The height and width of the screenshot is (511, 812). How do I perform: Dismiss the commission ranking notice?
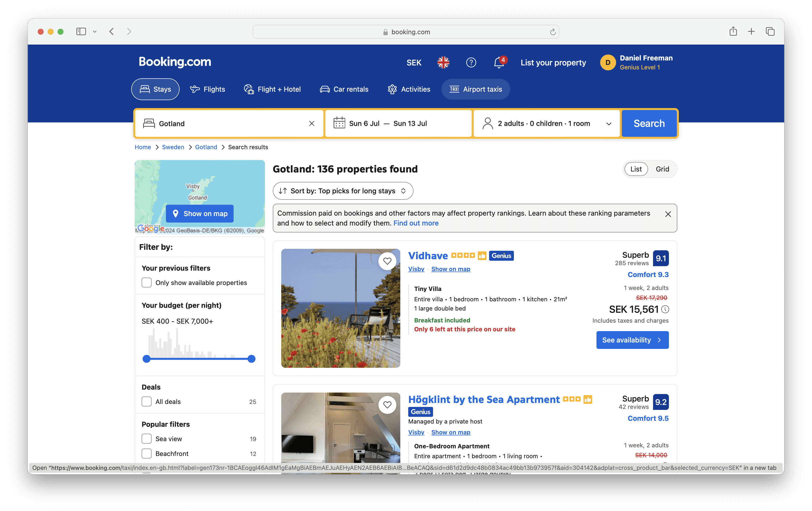(x=668, y=214)
